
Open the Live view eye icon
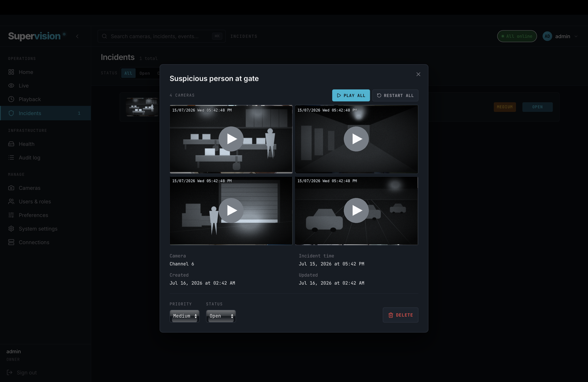click(x=11, y=86)
